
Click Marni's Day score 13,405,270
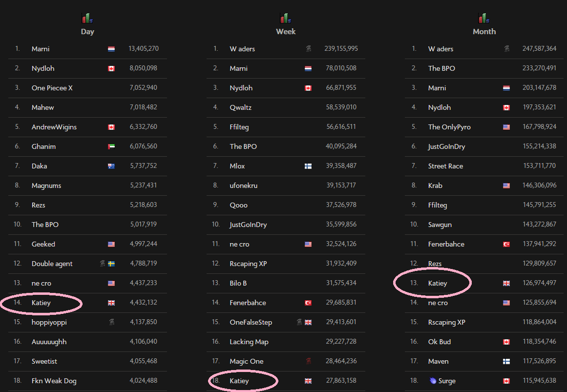click(x=144, y=48)
